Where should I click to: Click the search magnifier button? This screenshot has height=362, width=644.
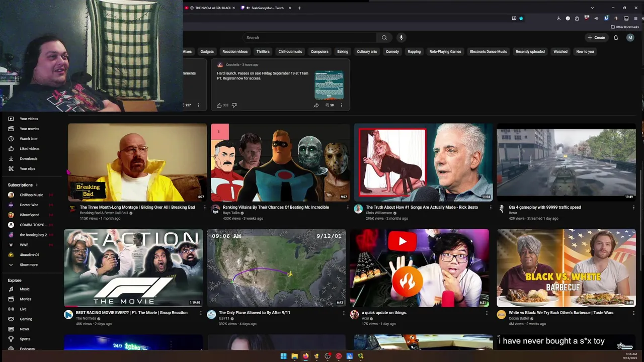coord(384,38)
